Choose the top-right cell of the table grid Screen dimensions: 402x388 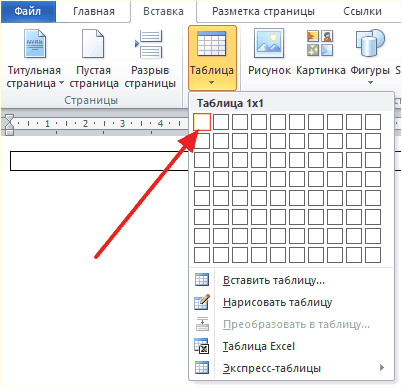373,122
